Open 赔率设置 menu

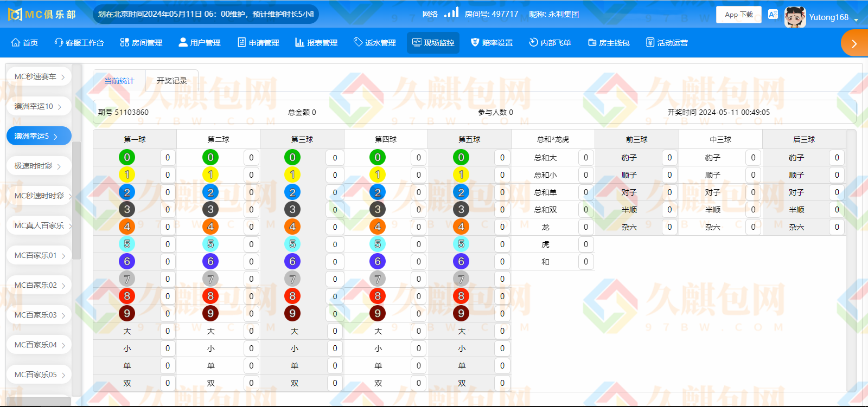point(492,43)
